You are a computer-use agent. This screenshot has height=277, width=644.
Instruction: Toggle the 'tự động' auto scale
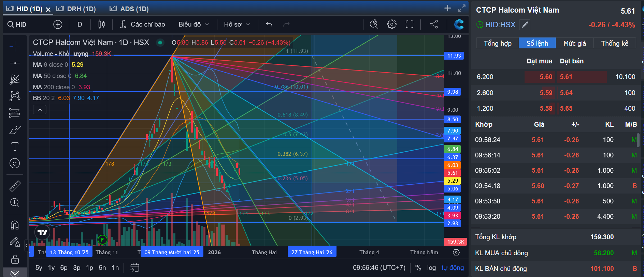click(453, 268)
